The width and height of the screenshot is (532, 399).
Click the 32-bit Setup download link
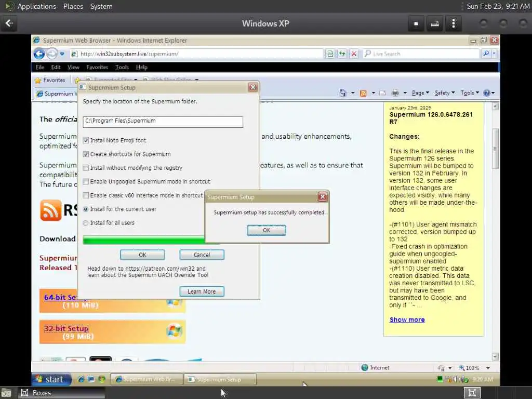click(66, 328)
